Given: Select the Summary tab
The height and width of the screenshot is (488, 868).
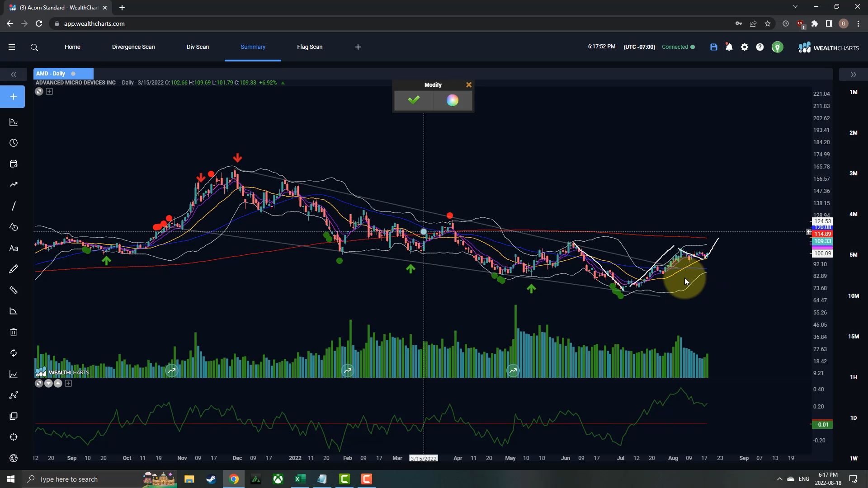Looking at the screenshot, I should click(x=253, y=47).
